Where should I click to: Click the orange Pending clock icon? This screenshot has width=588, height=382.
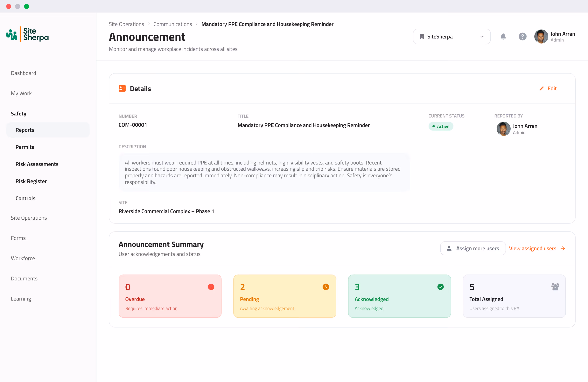(326, 287)
